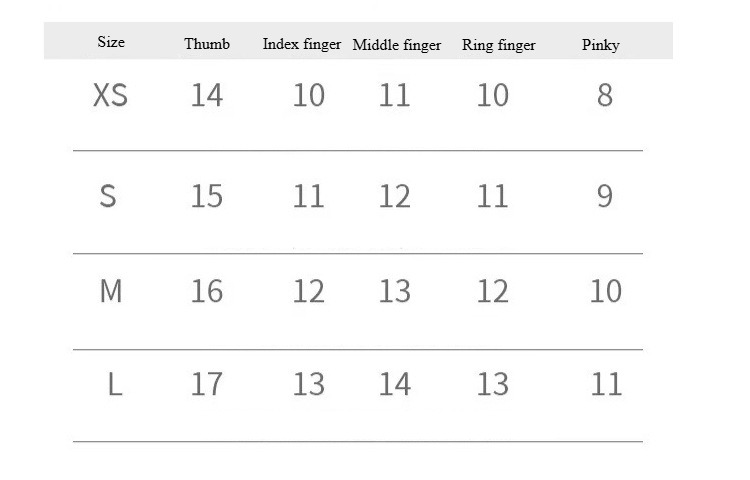Select the S size row label
Image resolution: width=750 pixels, height=480 pixels.
tap(108, 196)
